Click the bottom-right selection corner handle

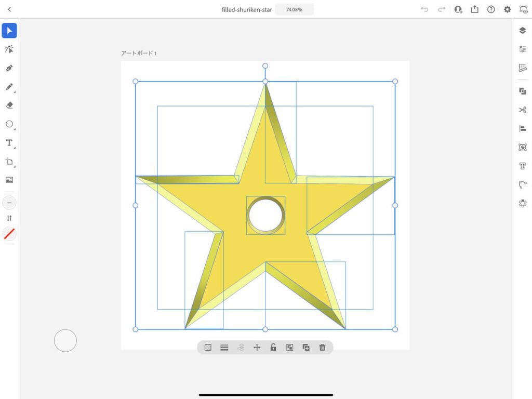pos(395,329)
